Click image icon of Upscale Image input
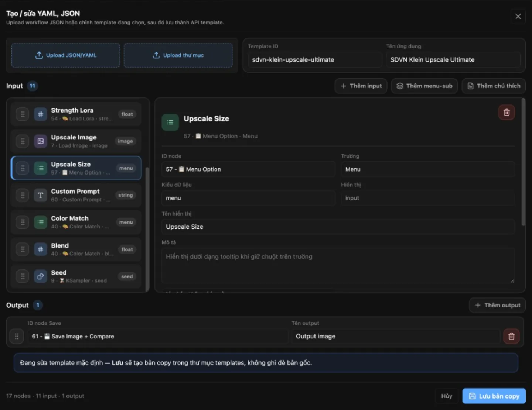The image size is (532, 410). coord(41,141)
